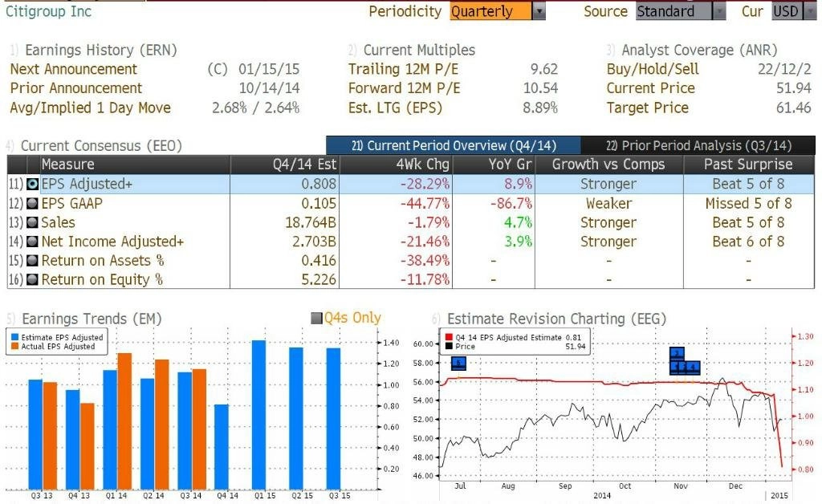Switch to Current Period Overview (Q4/14) tab
822x504 pixels.
[x=453, y=145]
